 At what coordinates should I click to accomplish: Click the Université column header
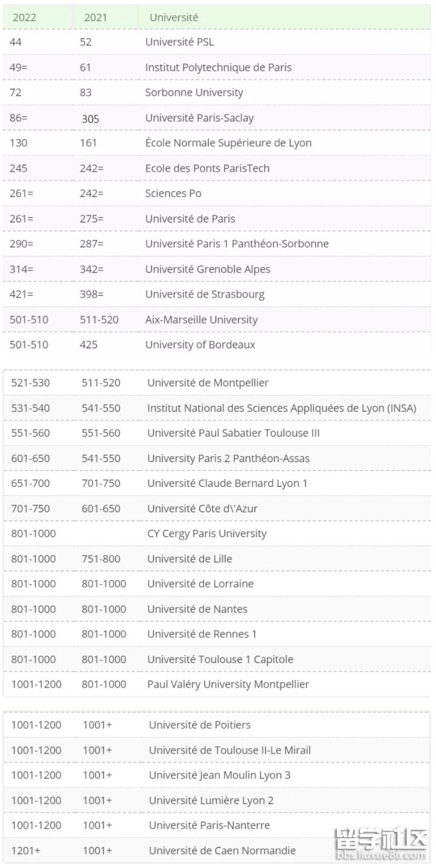point(174,18)
